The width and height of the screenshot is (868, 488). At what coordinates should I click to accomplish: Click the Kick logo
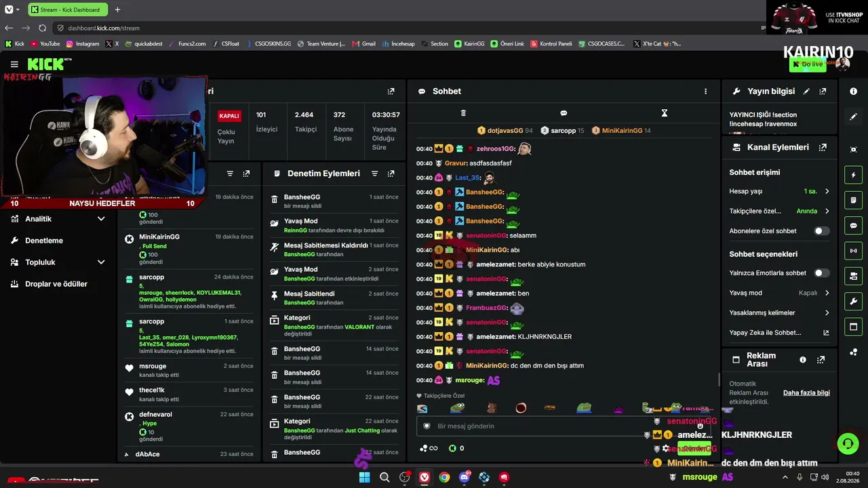46,64
